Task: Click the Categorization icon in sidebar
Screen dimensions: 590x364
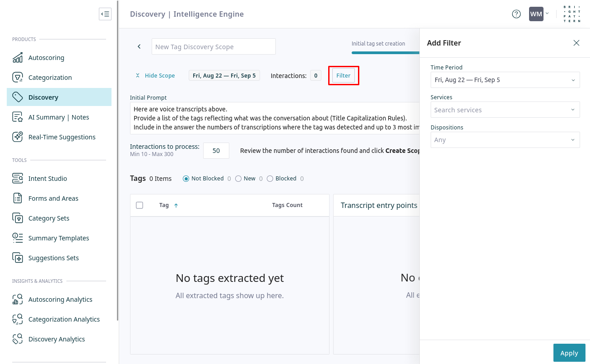Action: coord(18,78)
